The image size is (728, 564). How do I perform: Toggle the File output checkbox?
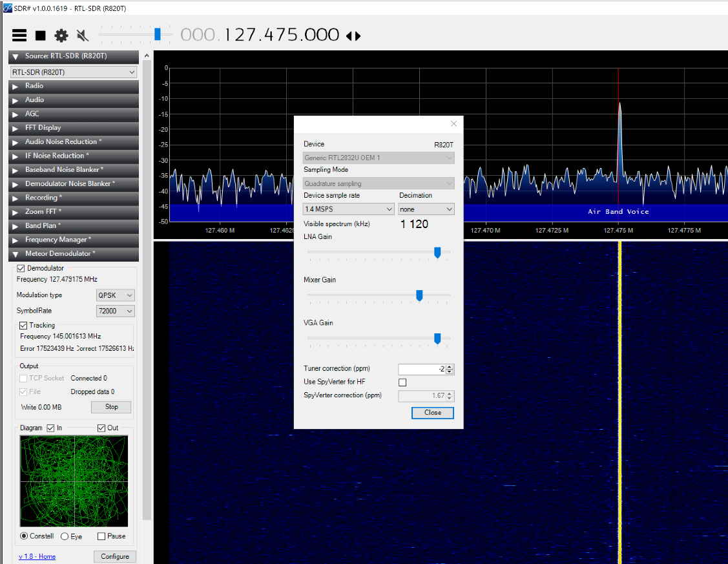[23, 392]
